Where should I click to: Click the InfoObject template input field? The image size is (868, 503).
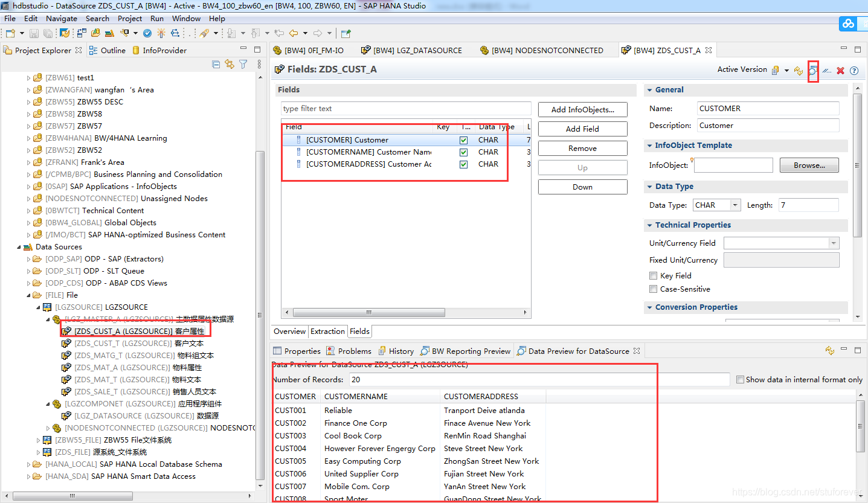pyautogui.click(x=733, y=165)
